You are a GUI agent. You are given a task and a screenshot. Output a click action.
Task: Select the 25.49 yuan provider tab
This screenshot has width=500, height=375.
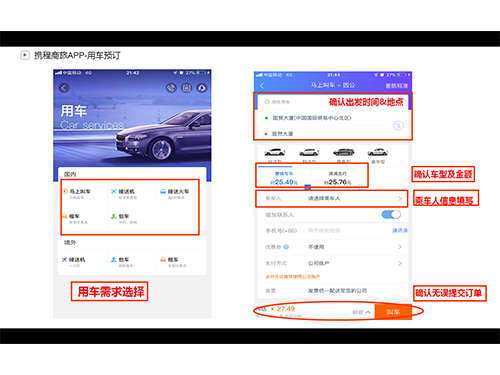click(284, 178)
